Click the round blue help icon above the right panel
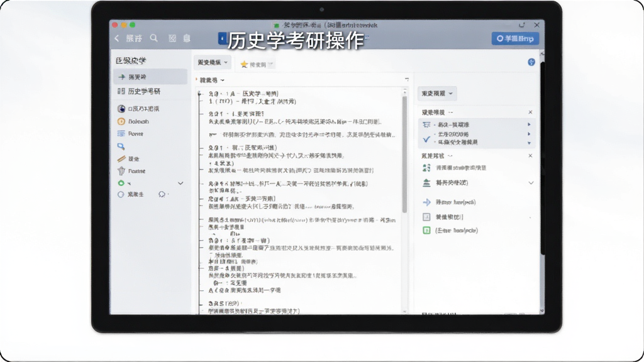Image resolution: width=644 pixels, height=362 pixels. [x=531, y=62]
